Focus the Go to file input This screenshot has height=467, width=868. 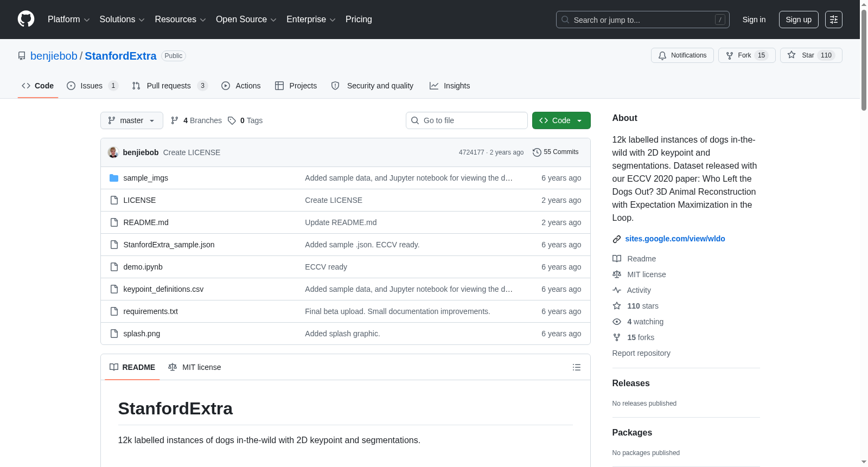tap(467, 120)
